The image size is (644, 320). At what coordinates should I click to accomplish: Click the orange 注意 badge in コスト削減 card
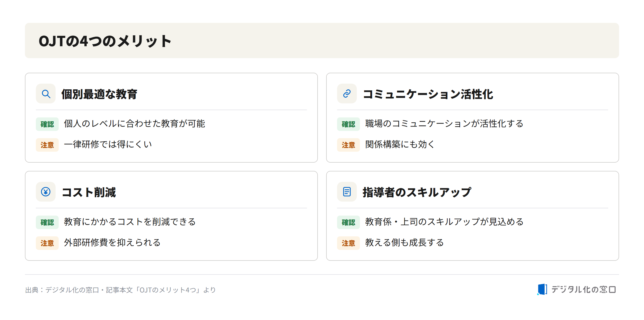pos(47,243)
